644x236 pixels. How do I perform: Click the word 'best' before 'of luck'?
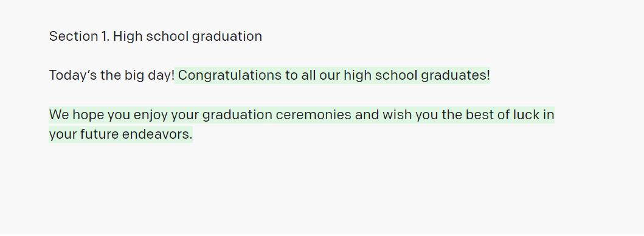tap(480, 115)
